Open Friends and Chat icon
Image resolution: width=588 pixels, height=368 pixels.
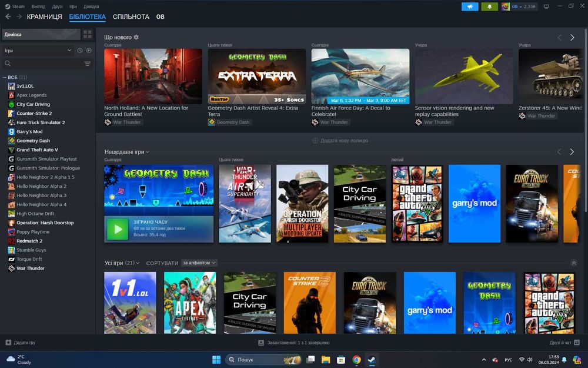click(577, 343)
